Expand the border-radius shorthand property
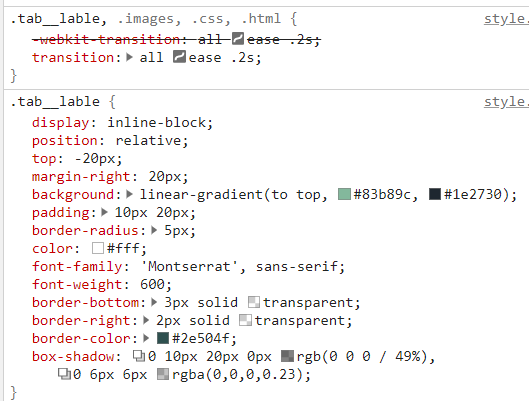 pyautogui.click(x=154, y=230)
